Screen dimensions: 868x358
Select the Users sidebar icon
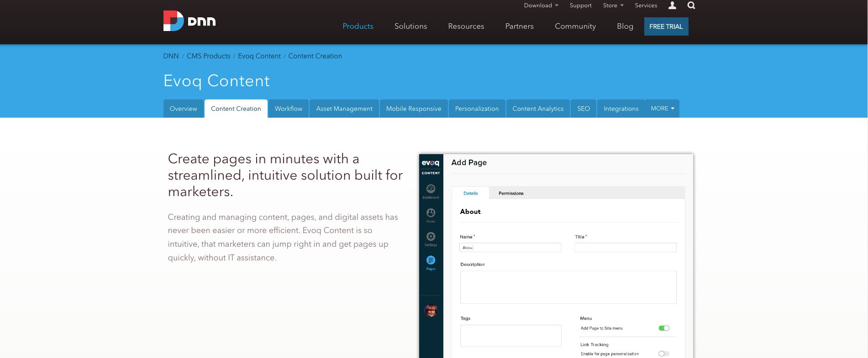click(431, 215)
